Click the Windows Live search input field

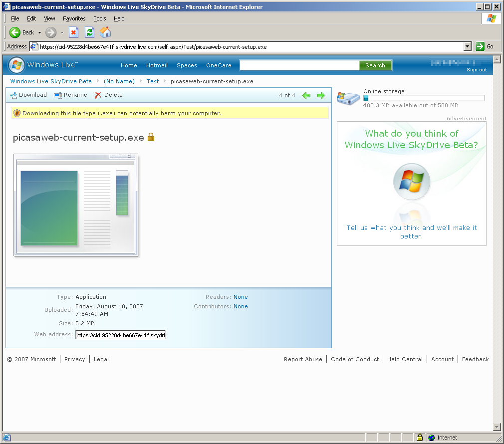point(299,65)
